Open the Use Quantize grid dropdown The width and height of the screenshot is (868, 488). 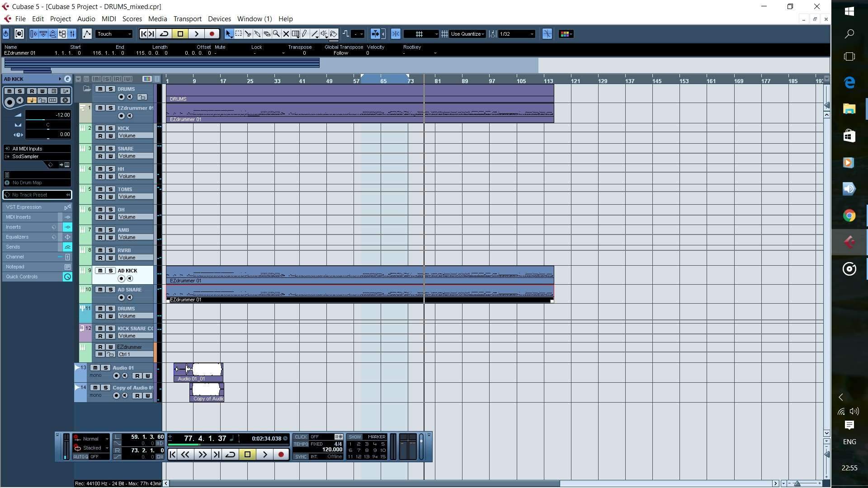pos(468,34)
